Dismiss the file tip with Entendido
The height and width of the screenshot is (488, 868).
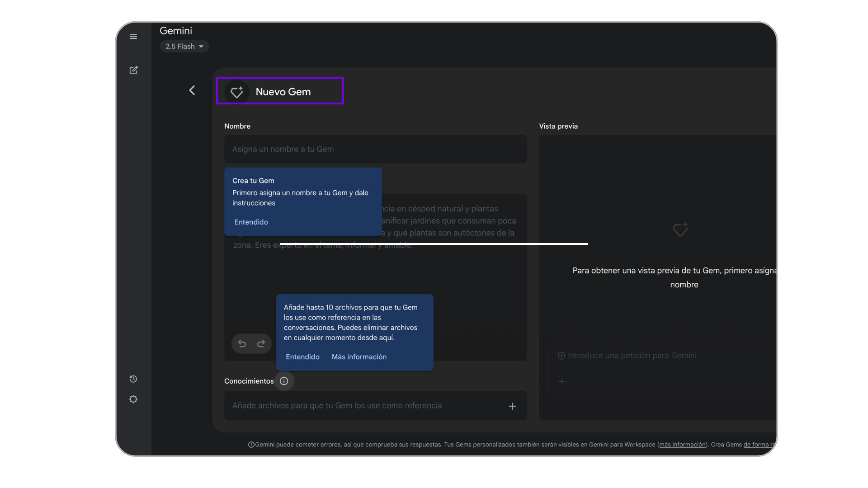pyautogui.click(x=302, y=357)
